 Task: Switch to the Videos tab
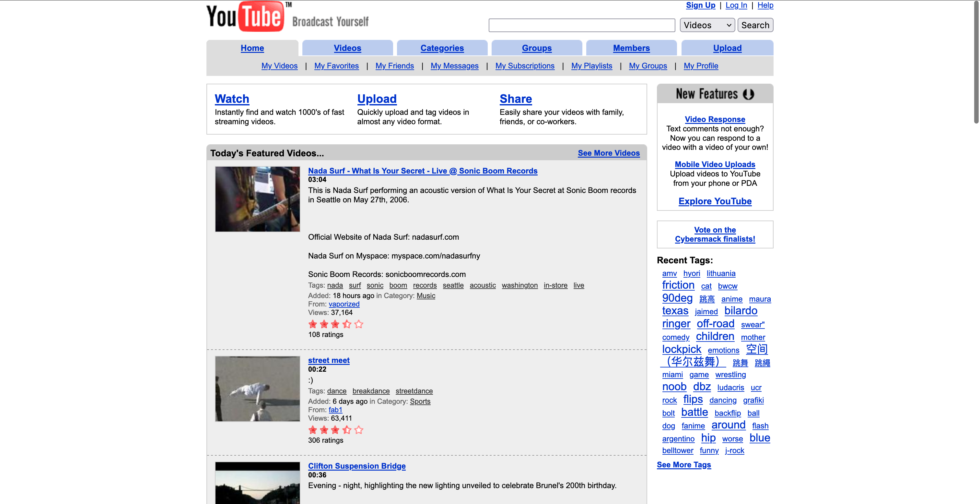point(347,48)
